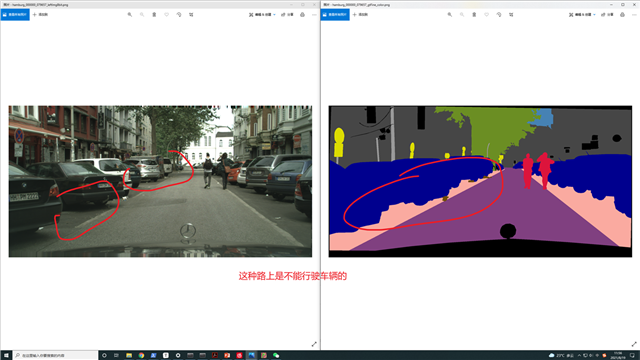640x360 pixels.
Task: See all photos from the gtFine_color window
Action: pos(335,14)
